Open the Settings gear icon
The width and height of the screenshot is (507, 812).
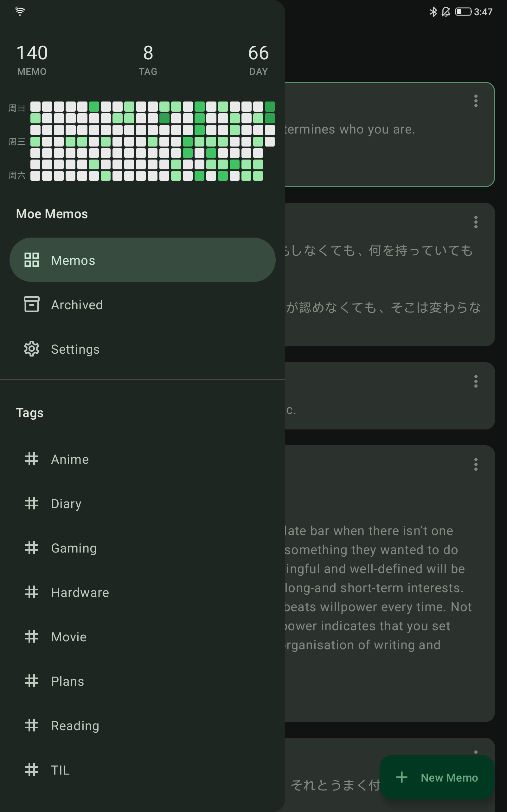pyautogui.click(x=31, y=349)
